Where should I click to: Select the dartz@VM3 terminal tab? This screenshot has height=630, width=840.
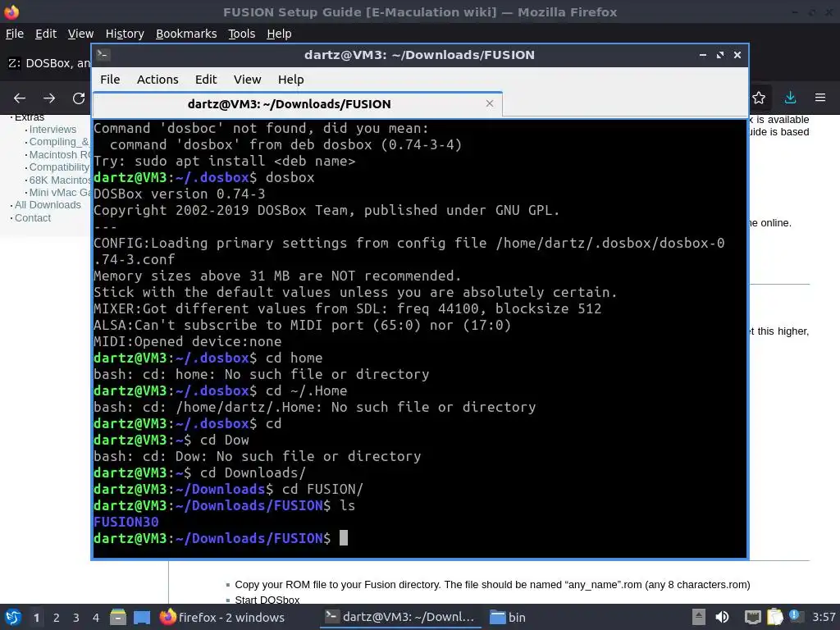297,104
